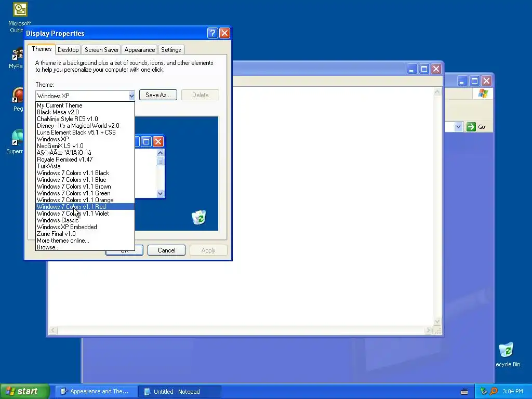
Task: Choose My Current Theme from list
Action: tap(85, 105)
